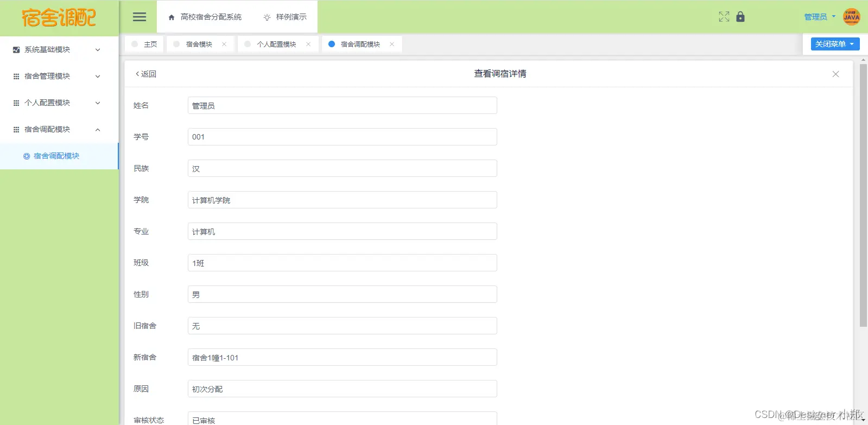Expand the 个人配置模块 chevron
Viewport: 868px width, 425px height.
point(98,103)
